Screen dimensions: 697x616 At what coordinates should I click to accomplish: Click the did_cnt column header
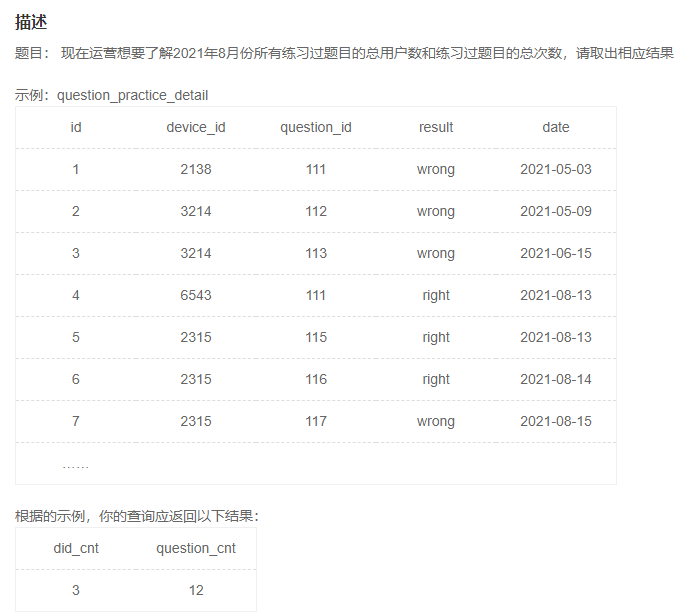click(76, 548)
